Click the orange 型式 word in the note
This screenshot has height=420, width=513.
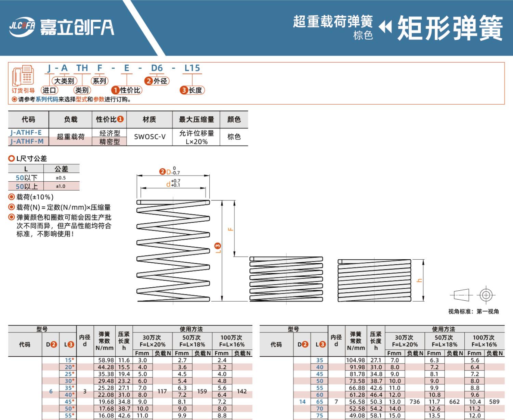[x=81, y=100]
